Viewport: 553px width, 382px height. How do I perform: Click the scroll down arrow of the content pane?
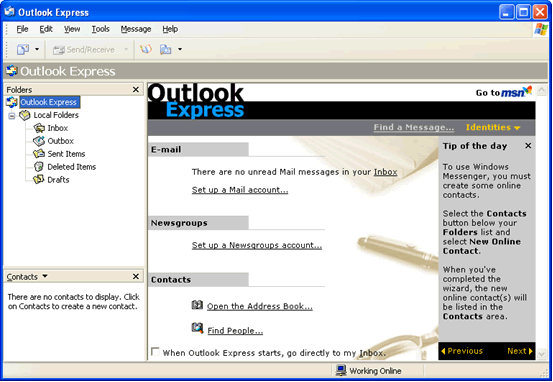coord(541,353)
